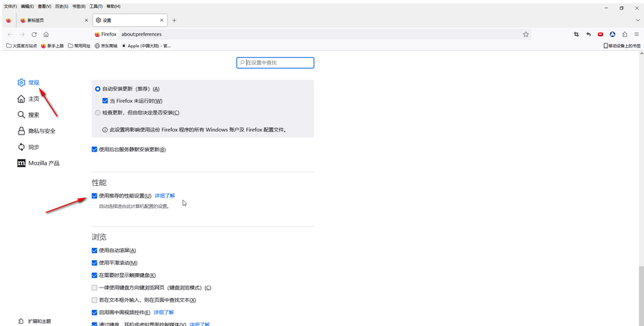Bookmark this page with the star icon

526,34
